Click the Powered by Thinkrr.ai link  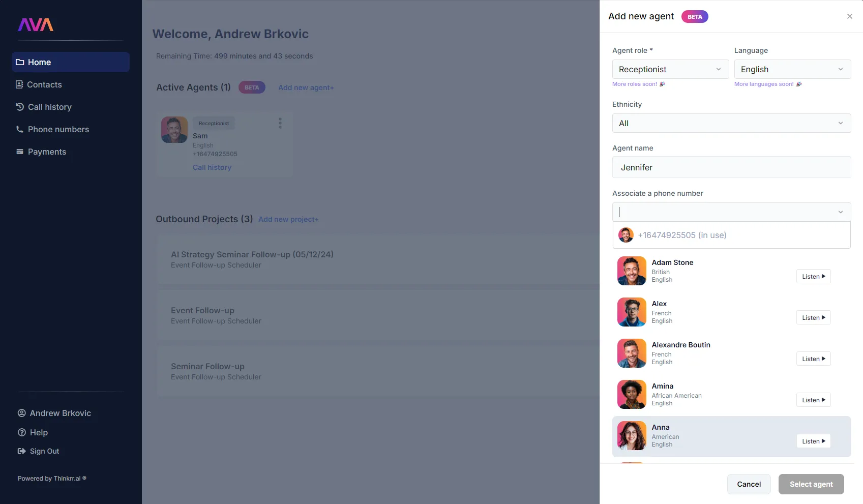pos(52,479)
